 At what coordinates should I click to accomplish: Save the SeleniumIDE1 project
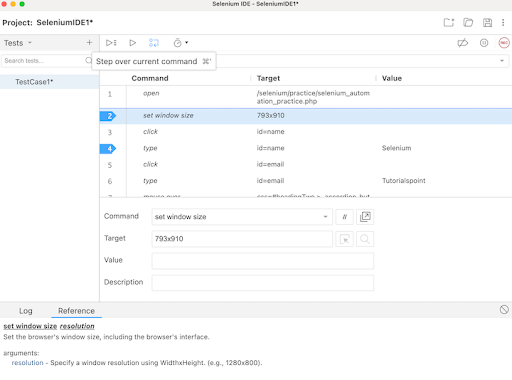coord(487,22)
